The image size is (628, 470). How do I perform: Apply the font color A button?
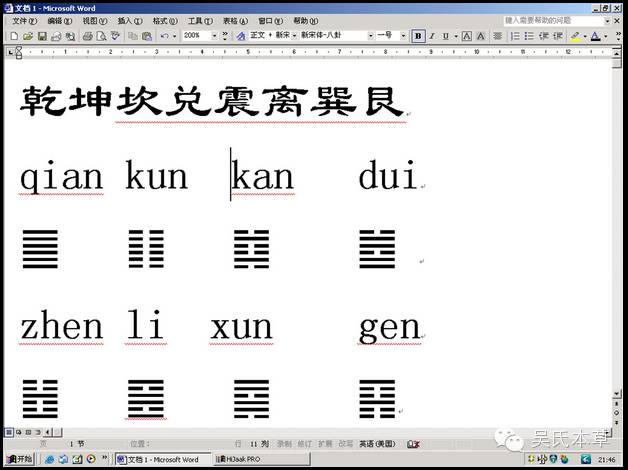click(x=596, y=36)
